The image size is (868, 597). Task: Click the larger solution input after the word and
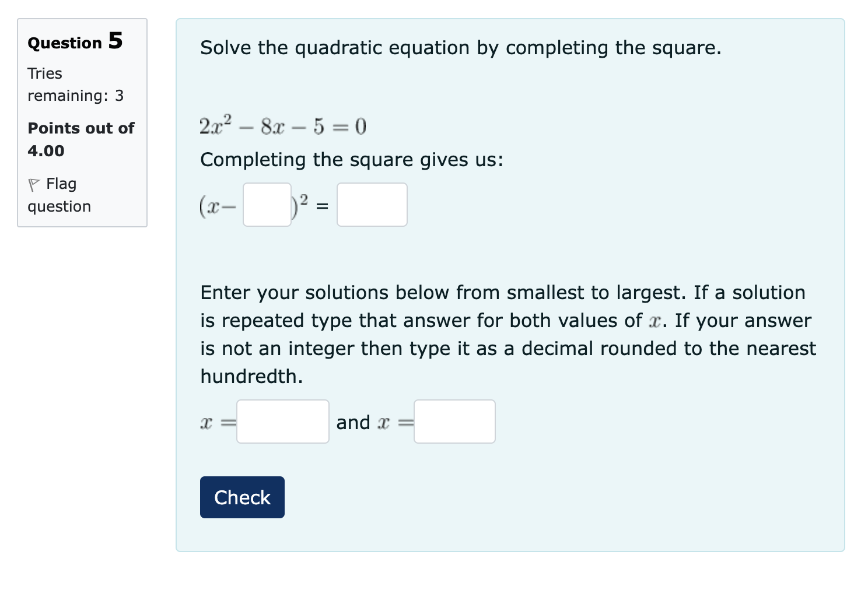click(x=454, y=421)
